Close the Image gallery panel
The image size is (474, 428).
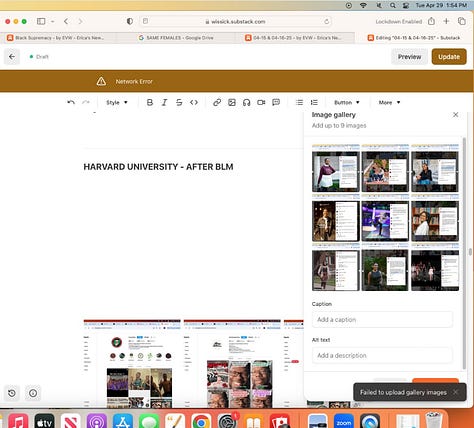click(455, 115)
